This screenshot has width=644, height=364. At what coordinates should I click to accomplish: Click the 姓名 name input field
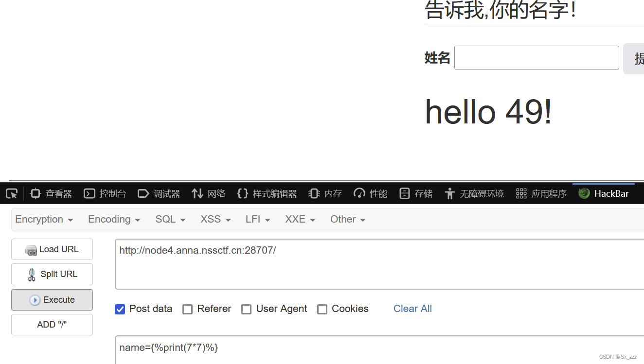tap(537, 58)
